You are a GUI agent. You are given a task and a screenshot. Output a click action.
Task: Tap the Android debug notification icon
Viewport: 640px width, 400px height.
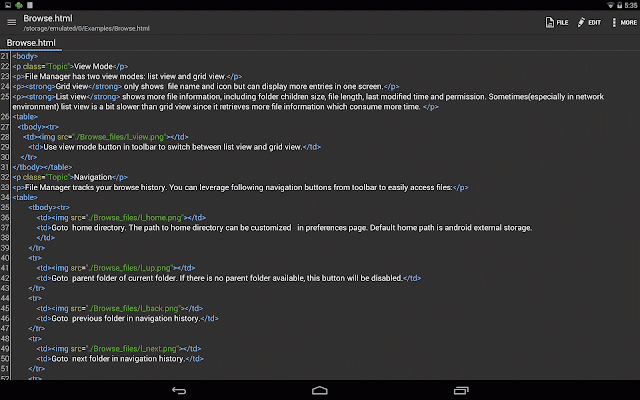(19, 5)
